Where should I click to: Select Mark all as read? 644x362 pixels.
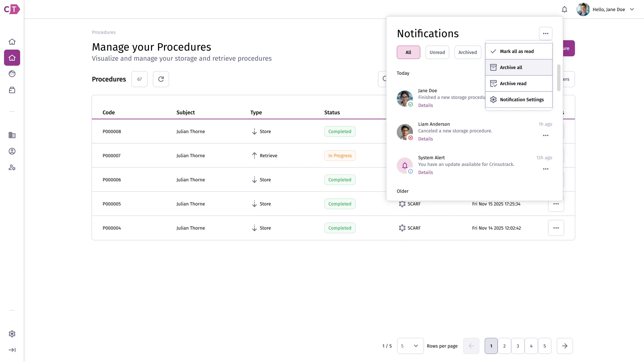(x=519, y=51)
